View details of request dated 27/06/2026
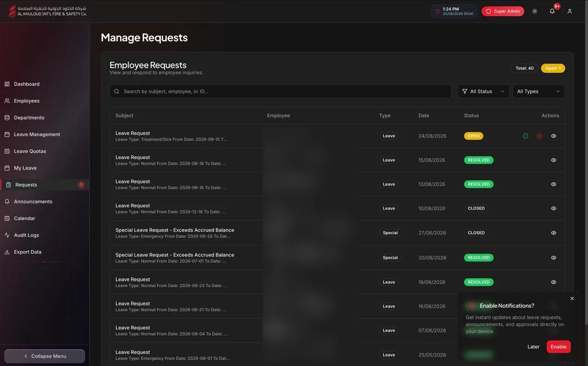Viewport: 588px width, 366px height. [x=554, y=233]
